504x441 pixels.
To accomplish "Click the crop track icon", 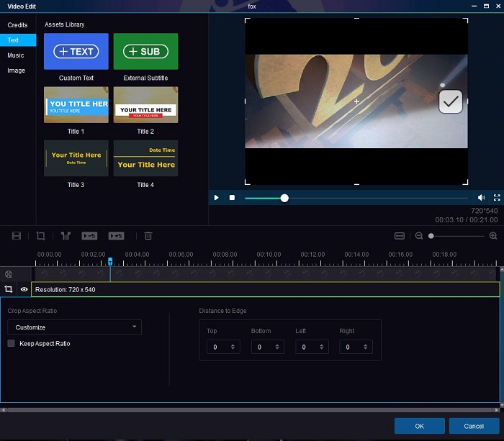I will [x=9, y=289].
